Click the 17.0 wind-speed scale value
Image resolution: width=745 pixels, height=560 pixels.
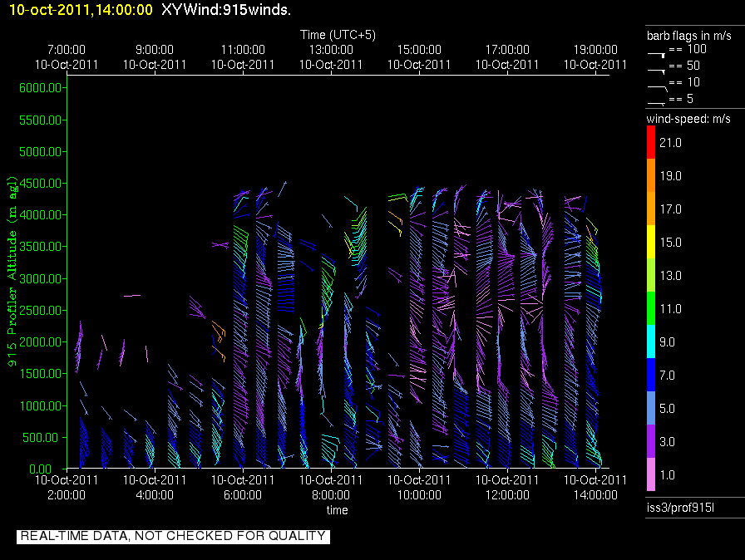670,209
